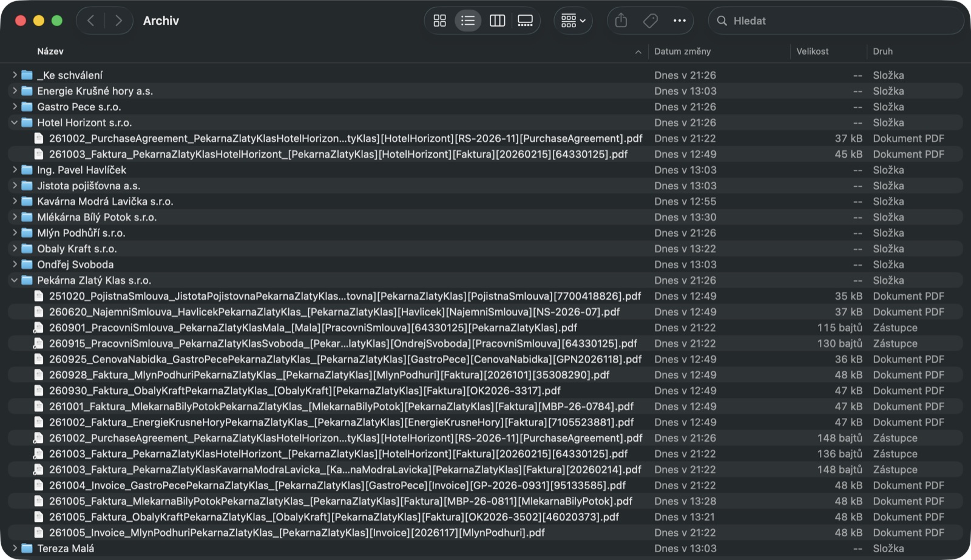Select 261001_Faktura_MlekarnaBilyPotok file name
The width and height of the screenshot is (971, 560).
341,407
